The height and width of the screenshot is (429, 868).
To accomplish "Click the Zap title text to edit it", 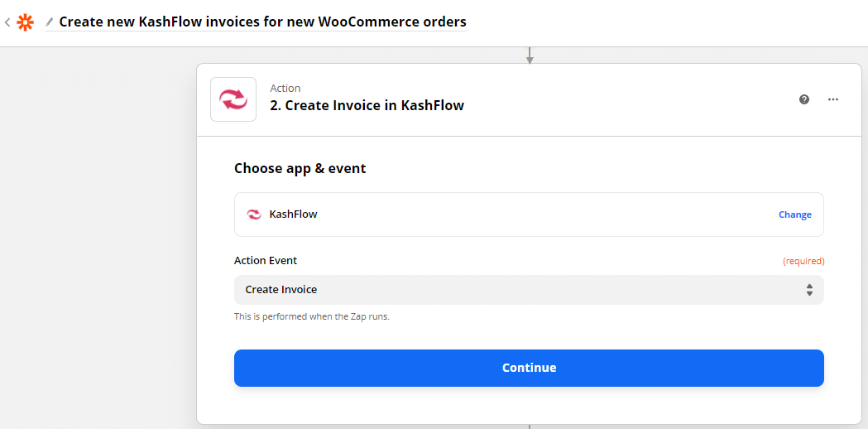I will pyautogui.click(x=262, y=22).
